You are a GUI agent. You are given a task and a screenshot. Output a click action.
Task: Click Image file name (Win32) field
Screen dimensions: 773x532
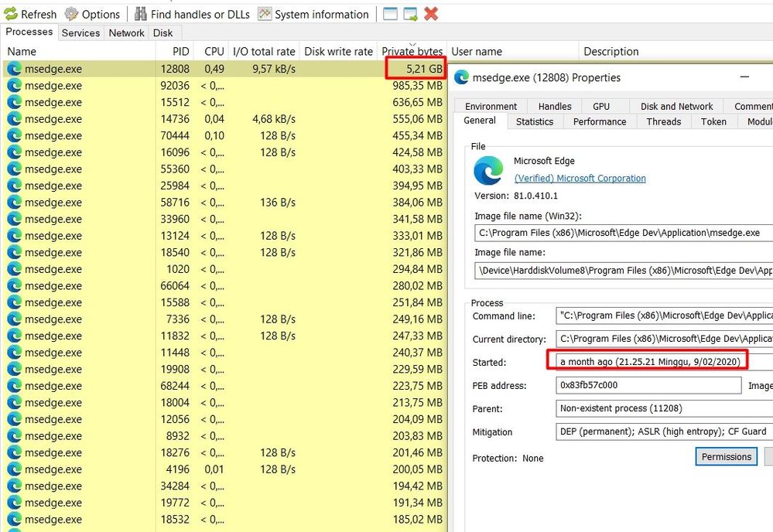pyautogui.click(x=624, y=233)
